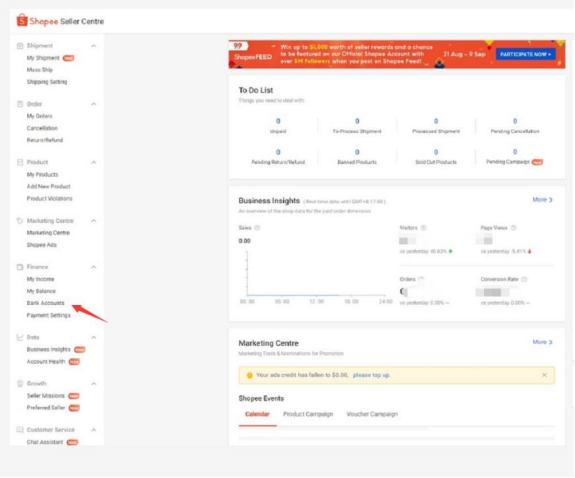Collapse the Finance section
This screenshot has width=575, height=478.
(94, 267)
